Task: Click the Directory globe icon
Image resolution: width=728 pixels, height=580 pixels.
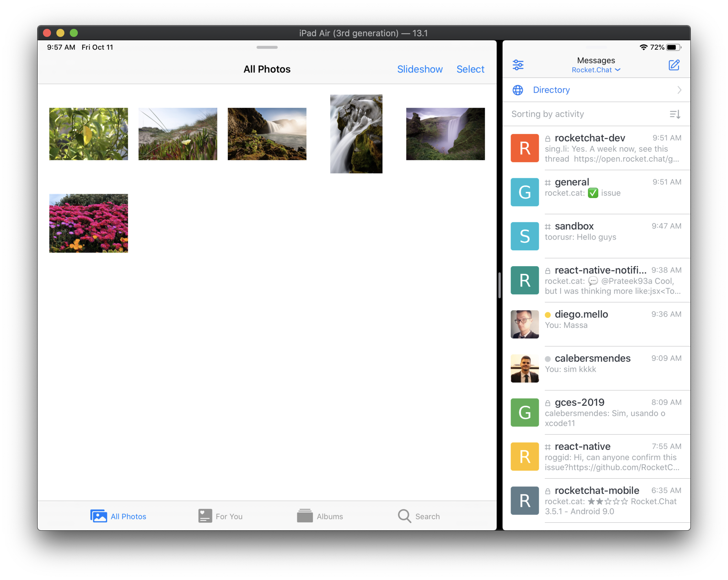Action: [x=518, y=90]
